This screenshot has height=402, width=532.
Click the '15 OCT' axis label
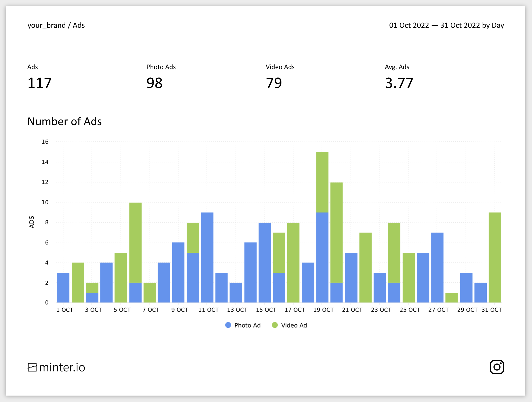(x=266, y=310)
